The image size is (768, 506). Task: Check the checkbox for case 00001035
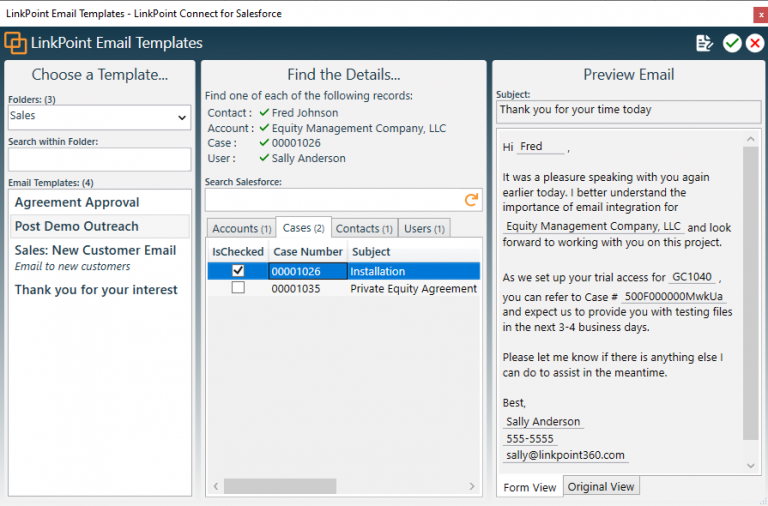(x=238, y=288)
